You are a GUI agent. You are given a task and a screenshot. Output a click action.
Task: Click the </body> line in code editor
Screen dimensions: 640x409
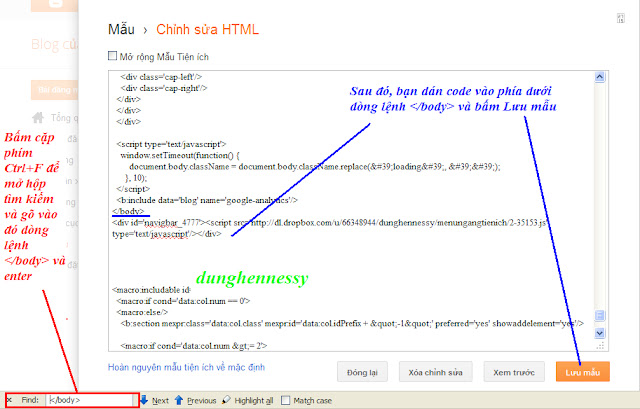click(128, 211)
